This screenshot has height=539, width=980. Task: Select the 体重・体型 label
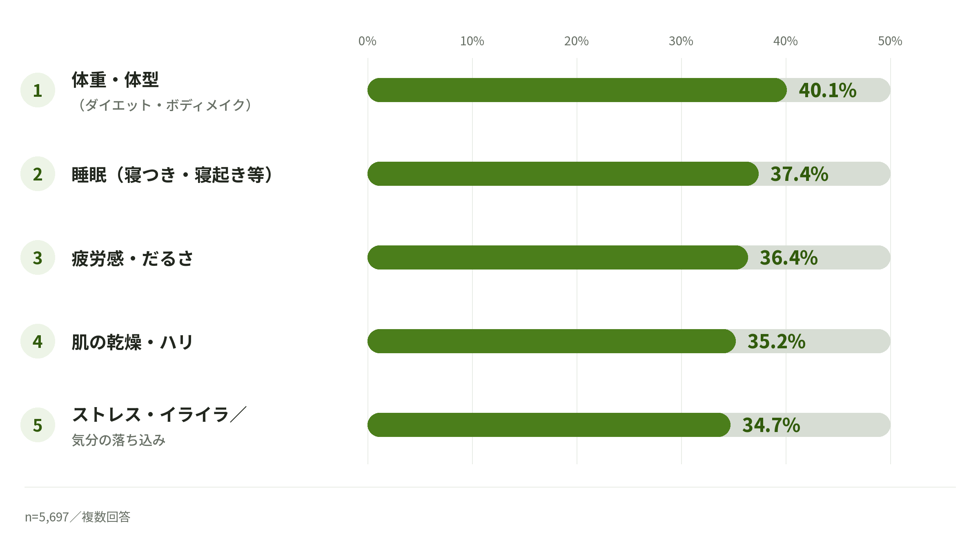tap(115, 80)
